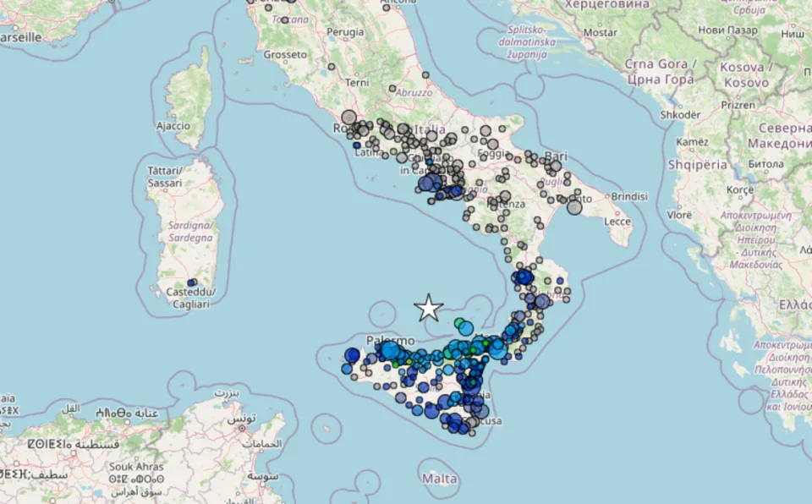The height and width of the screenshot is (504, 812).
Task: Click the dark blue dot above Casteddu/Cagliari
Action: pyautogui.click(x=191, y=282)
